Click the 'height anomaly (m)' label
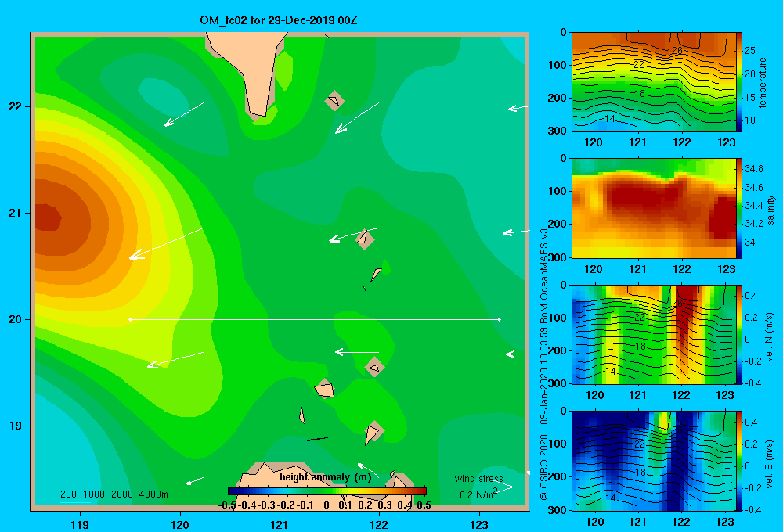 point(326,477)
